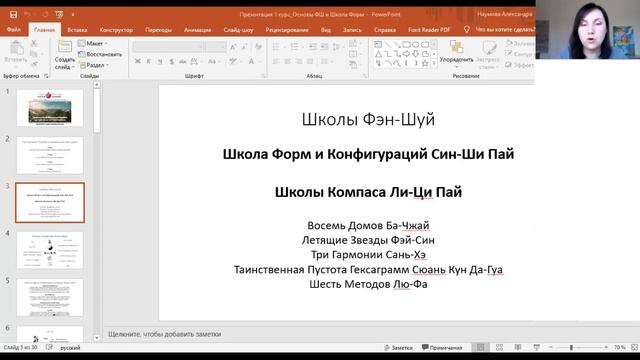
Task: Toggle normal view button in status bar
Action: point(480,347)
